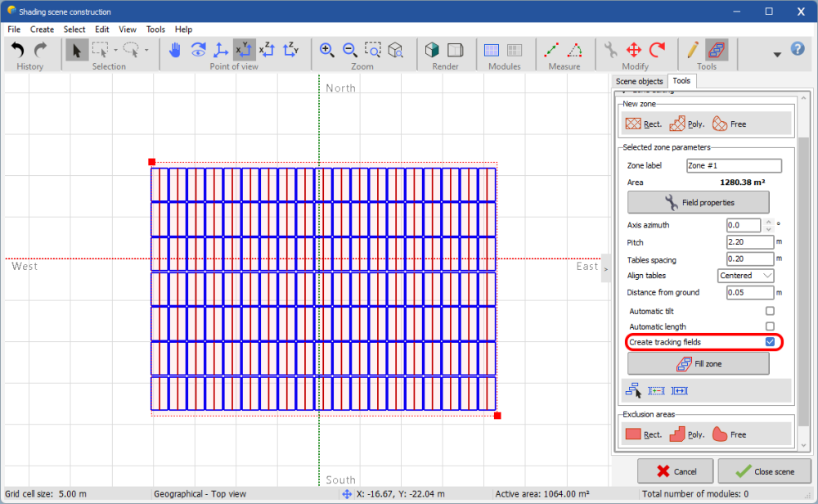Select the pointer selection tool
Image resolution: width=818 pixels, height=504 pixels.
[x=77, y=50]
